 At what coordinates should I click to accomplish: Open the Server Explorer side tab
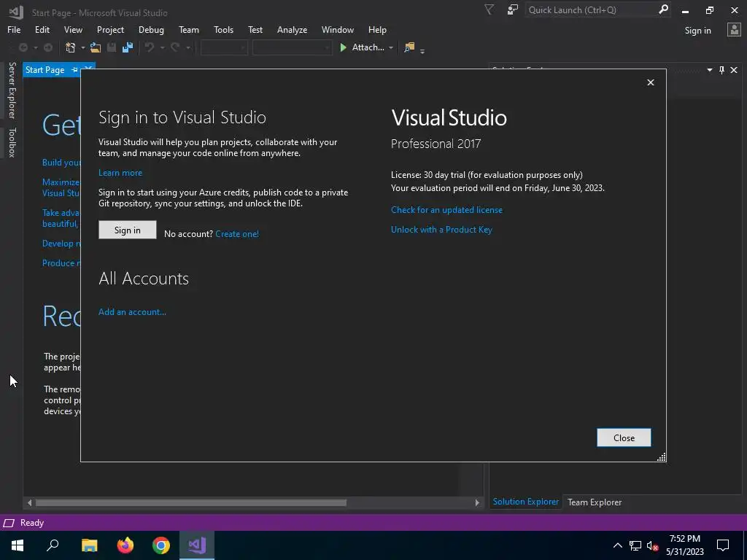point(12,90)
